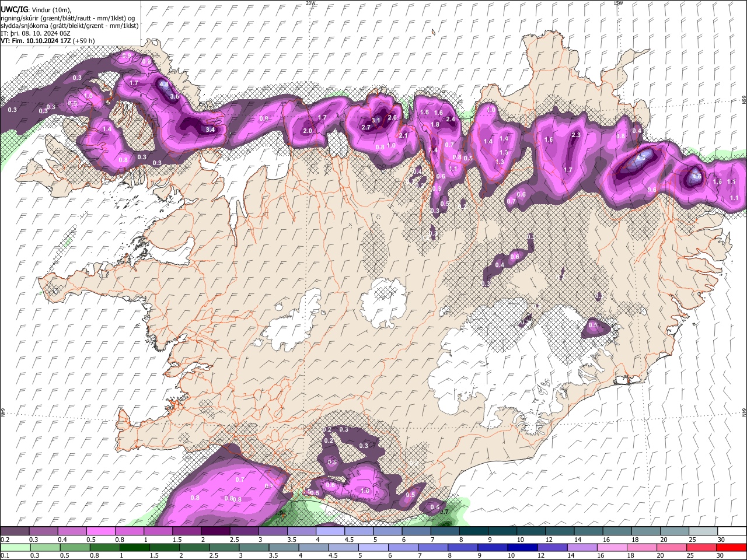Screen dimensions: 747x560
Task: Click the 'slydda/snjókoma (grátt/bleikt/grænt' header line
Action: (x=69, y=25)
